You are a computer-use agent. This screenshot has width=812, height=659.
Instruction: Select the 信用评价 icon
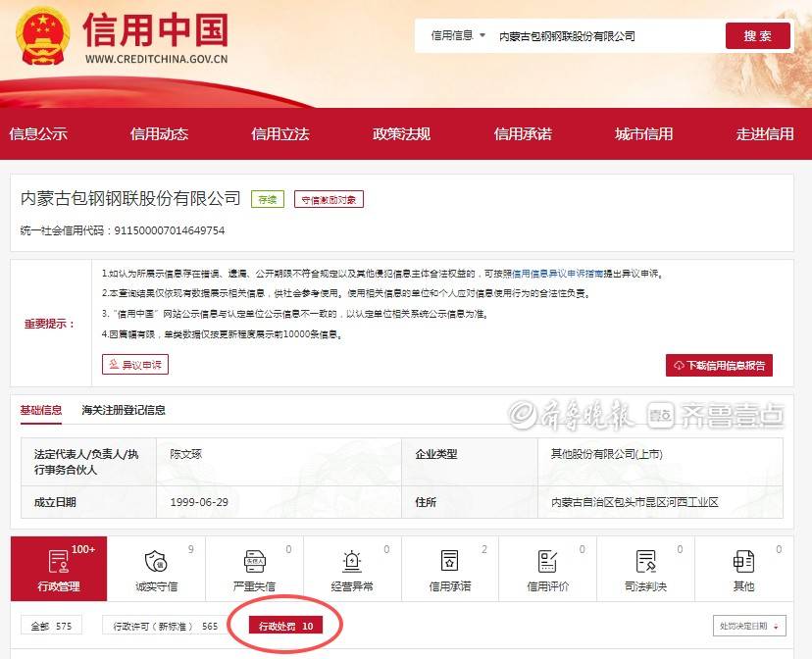(547, 561)
